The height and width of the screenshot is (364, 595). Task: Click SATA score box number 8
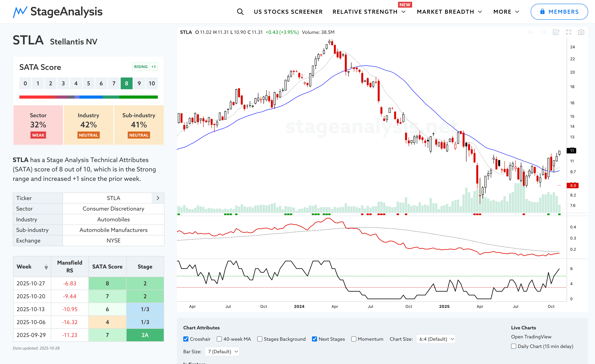point(126,83)
